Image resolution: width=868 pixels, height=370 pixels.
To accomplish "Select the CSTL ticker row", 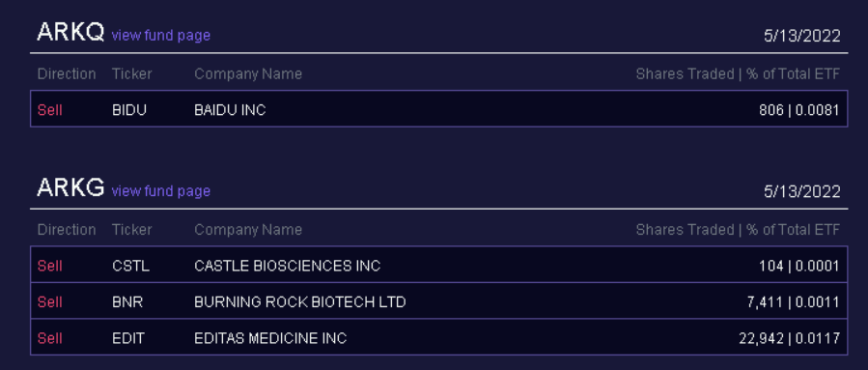I will (x=438, y=266).
